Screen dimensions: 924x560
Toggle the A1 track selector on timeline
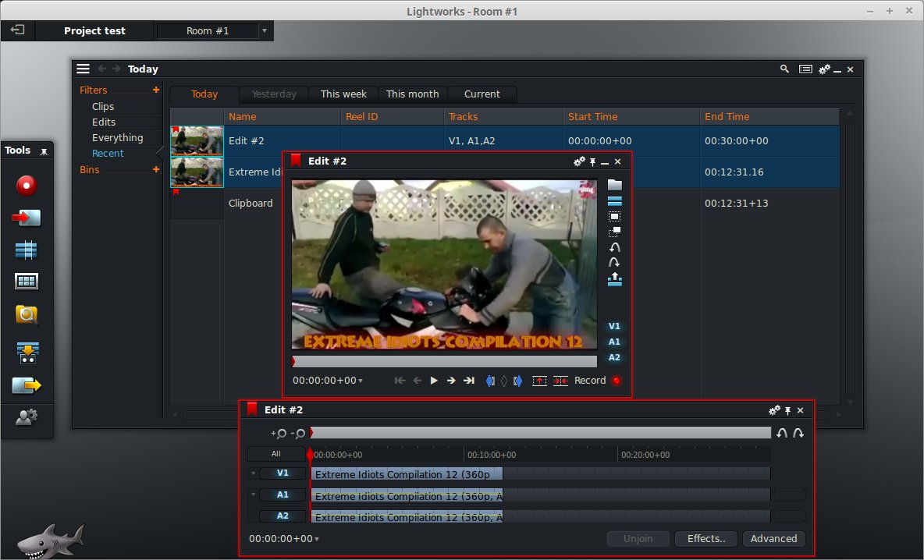point(283,494)
